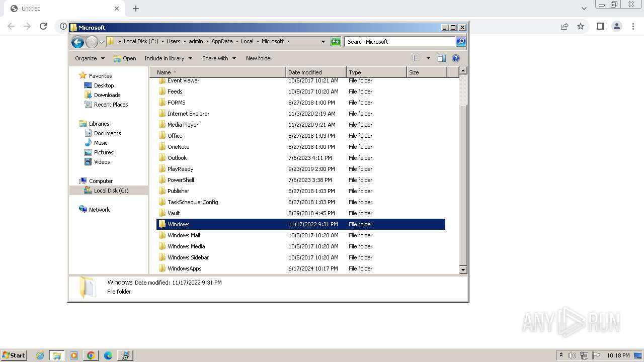Image resolution: width=644 pixels, height=362 pixels.
Task: Open Windows Media Player taskbar icon
Action: (74, 355)
